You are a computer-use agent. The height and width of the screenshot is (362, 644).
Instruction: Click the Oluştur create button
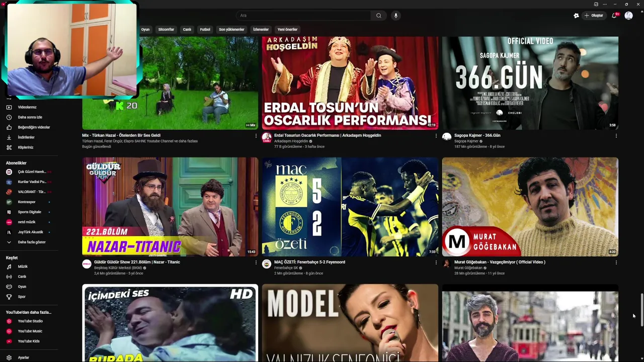point(594,16)
